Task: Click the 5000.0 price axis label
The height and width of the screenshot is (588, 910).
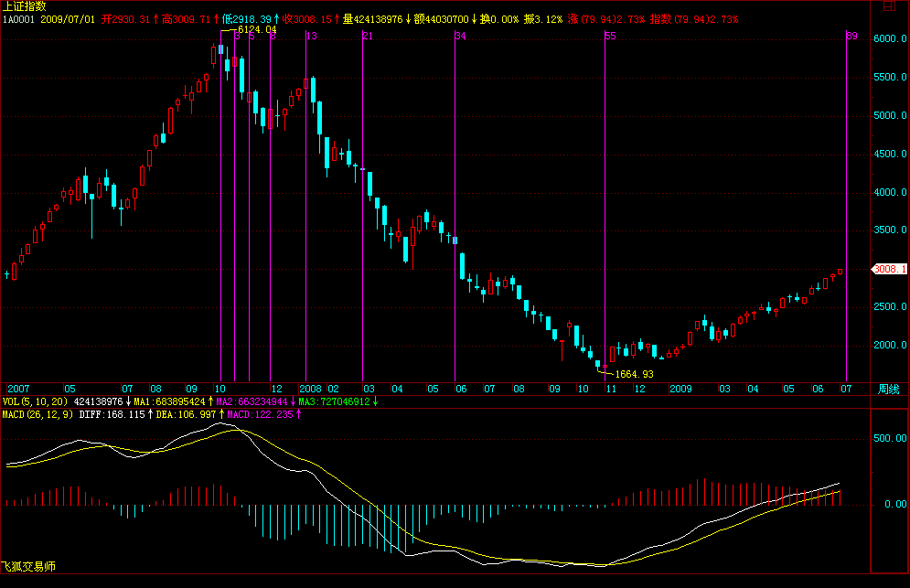Action: [890, 115]
